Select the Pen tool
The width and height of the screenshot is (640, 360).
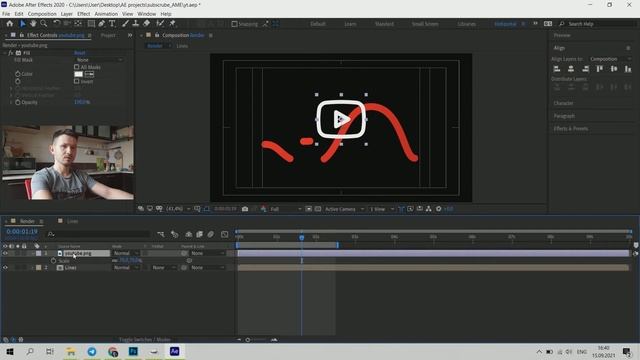(102, 24)
